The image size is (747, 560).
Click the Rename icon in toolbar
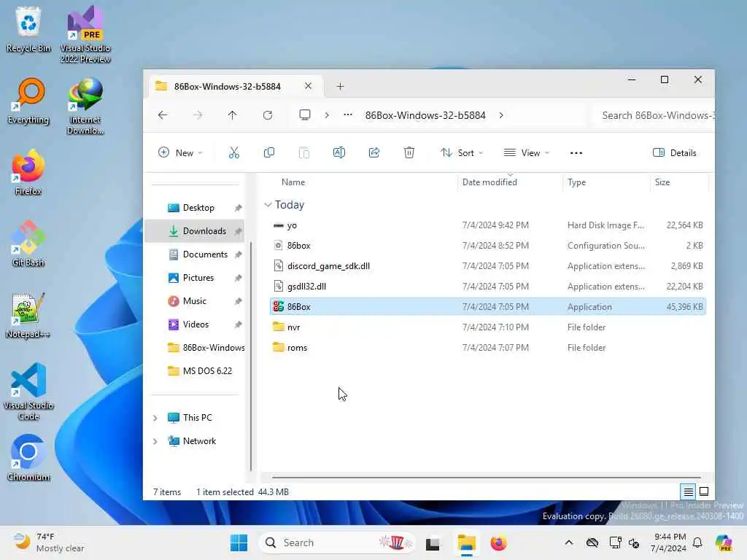[338, 153]
